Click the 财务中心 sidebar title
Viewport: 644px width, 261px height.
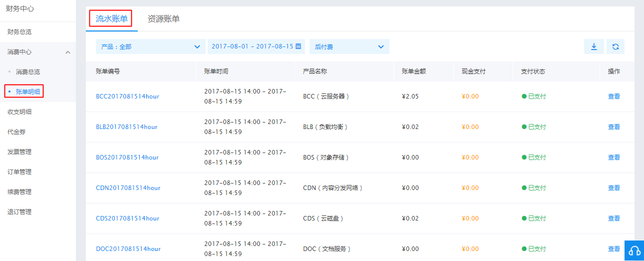tap(20, 8)
